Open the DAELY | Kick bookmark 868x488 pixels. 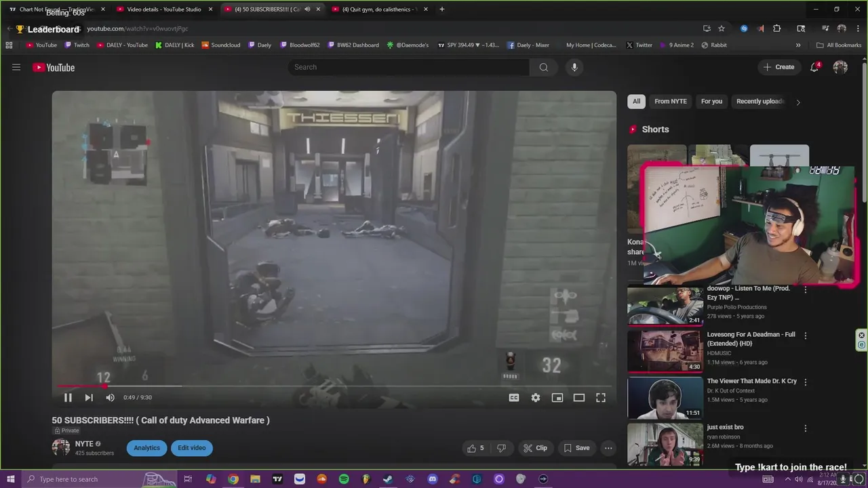coord(174,45)
